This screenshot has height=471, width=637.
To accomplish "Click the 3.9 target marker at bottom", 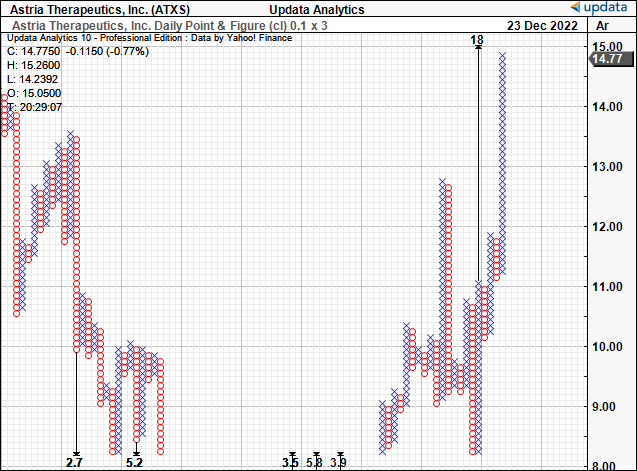I will pos(338,462).
